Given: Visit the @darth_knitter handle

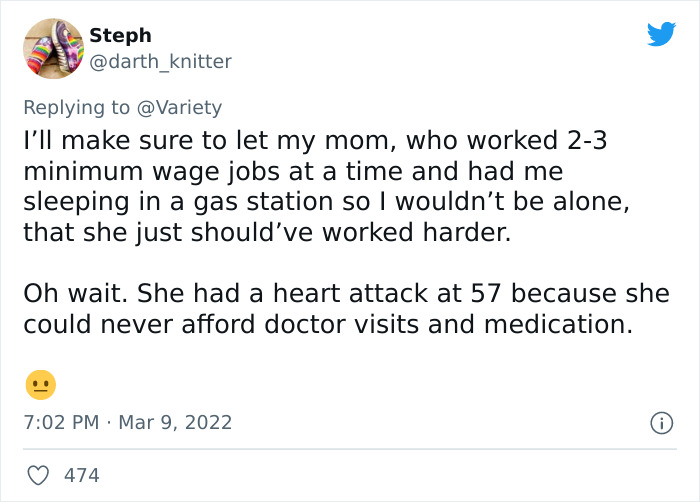Looking at the screenshot, I should [x=160, y=62].
